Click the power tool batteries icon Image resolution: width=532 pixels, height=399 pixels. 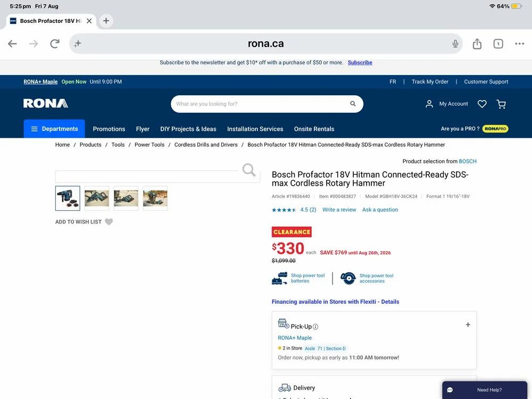(280, 278)
